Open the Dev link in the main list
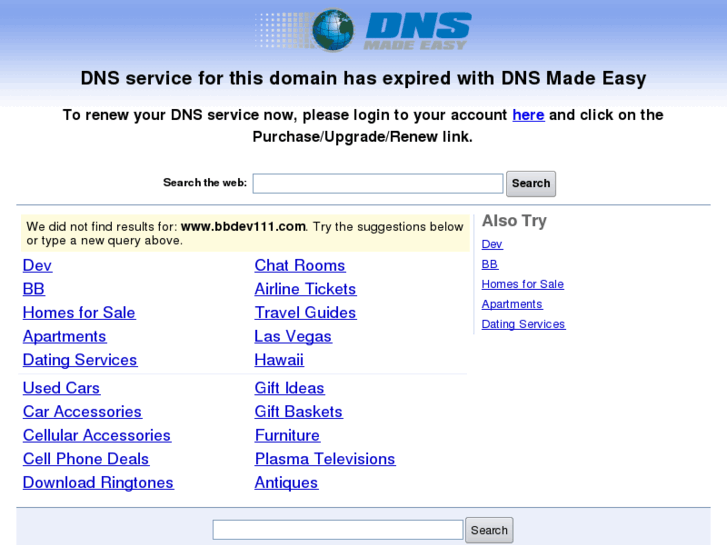727x545 pixels. (37, 265)
